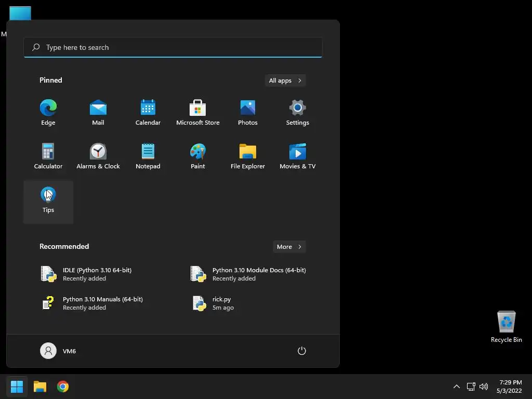Open the Tips app

(48, 202)
